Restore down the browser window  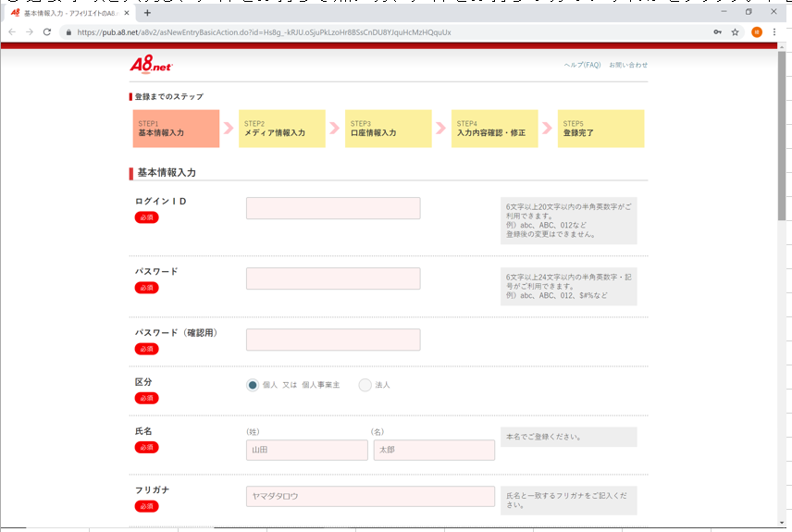point(749,11)
